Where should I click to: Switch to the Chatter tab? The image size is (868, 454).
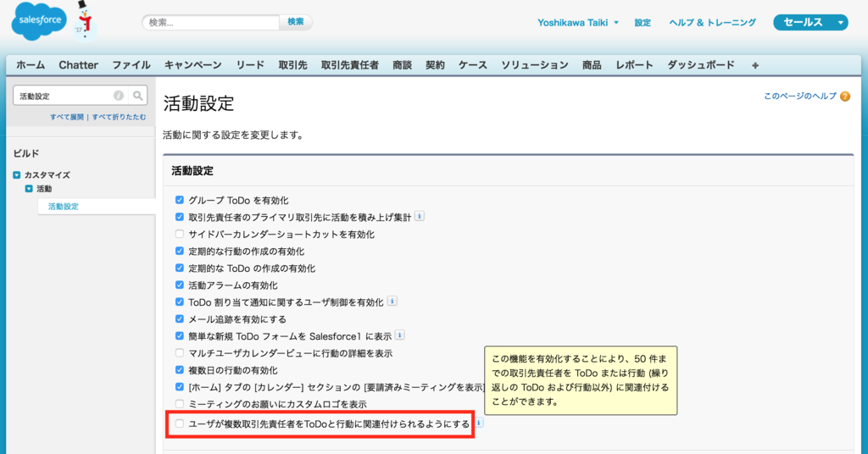click(79, 65)
